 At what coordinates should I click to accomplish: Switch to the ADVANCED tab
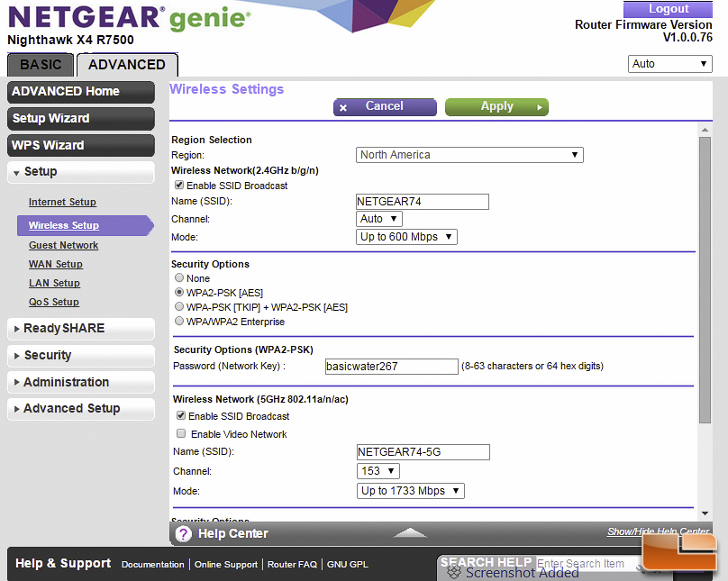127,65
